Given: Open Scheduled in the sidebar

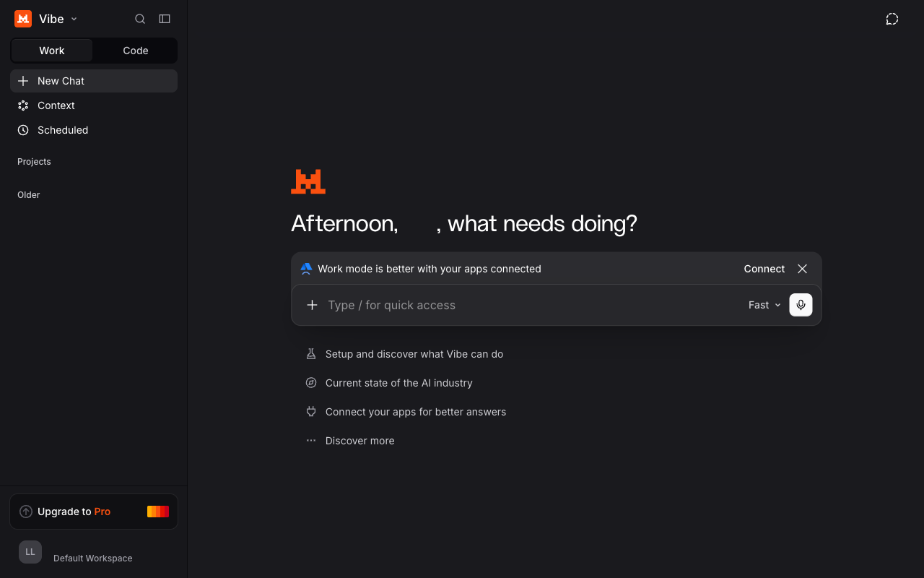Looking at the screenshot, I should coord(94,130).
